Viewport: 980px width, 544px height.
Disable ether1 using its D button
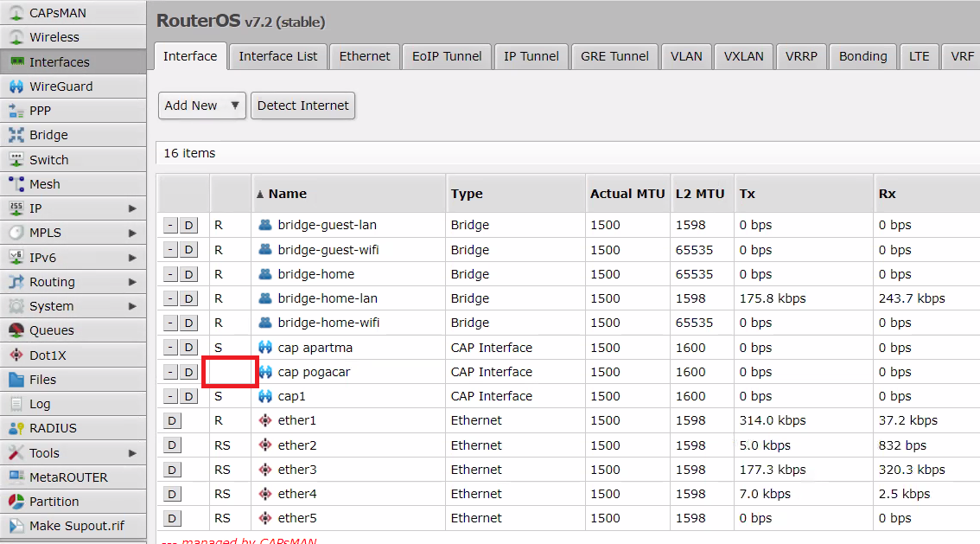tap(172, 421)
